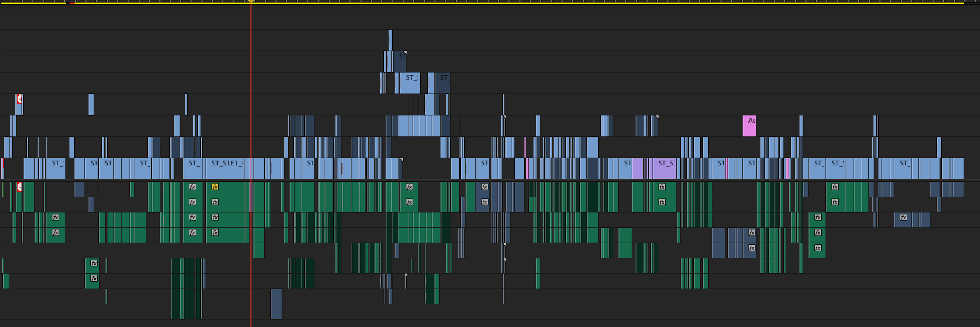This screenshot has width=980, height=327.
Task: Click the fx badge directly left of the yellow fx badge
Action: pos(193,187)
